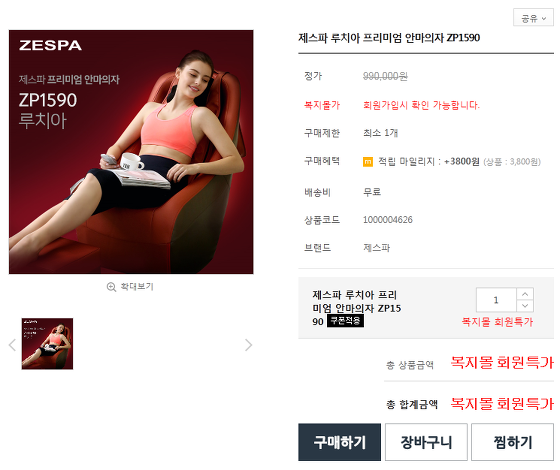The height and width of the screenshot is (470, 560).
Task: Click the 제스파 brand name
Action: 376,248
